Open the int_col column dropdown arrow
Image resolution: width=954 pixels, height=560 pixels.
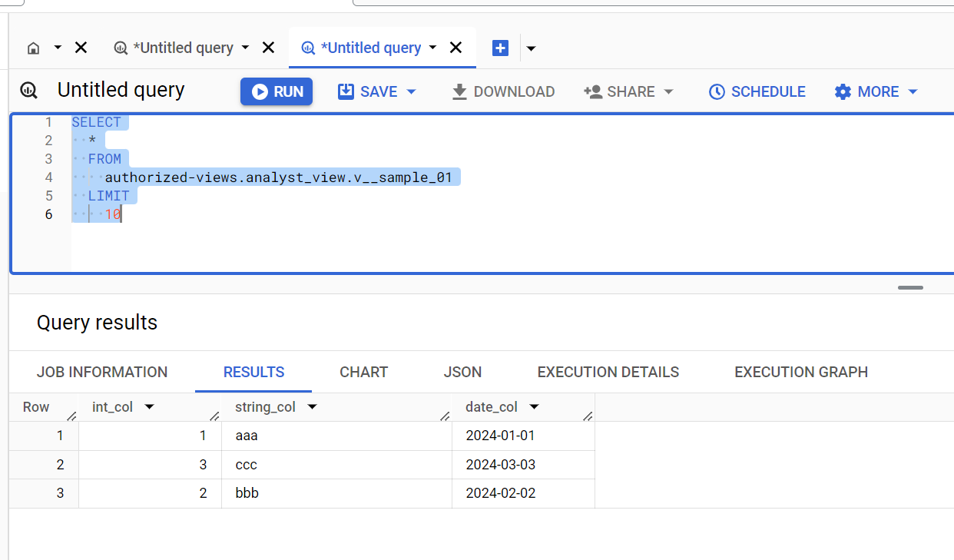pos(149,407)
